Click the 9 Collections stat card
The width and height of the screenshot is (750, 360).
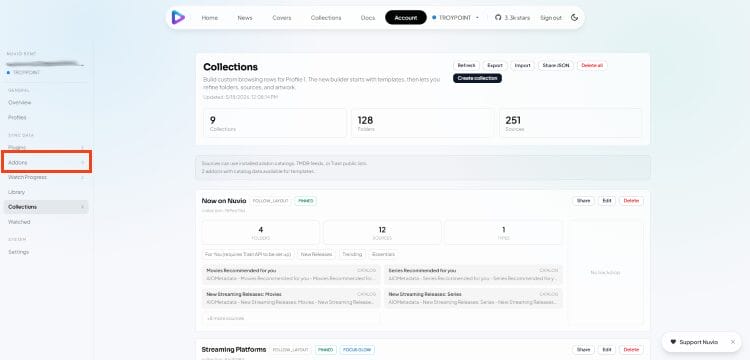(x=275, y=123)
